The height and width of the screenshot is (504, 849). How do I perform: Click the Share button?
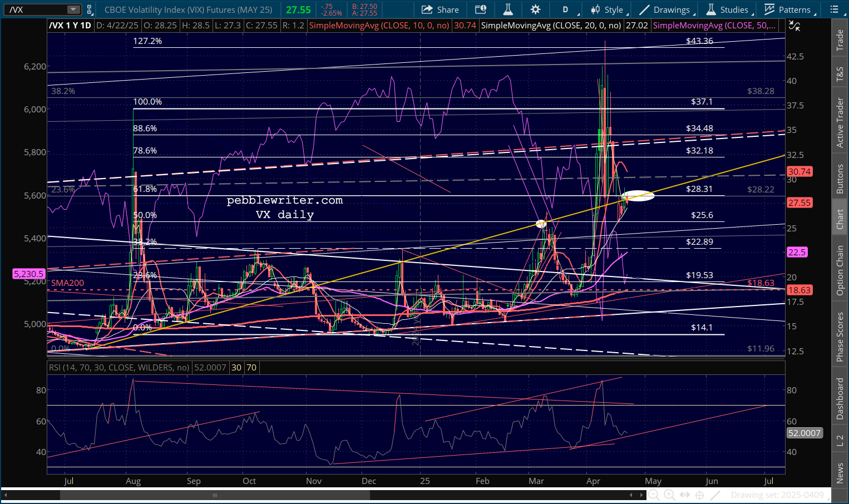pyautogui.click(x=440, y=9)
